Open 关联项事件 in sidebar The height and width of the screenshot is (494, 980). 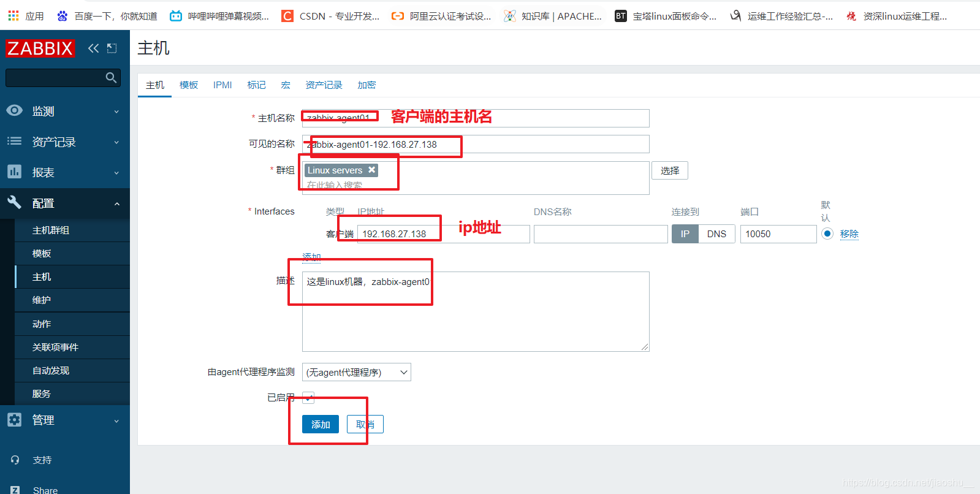tap(72, 347)
